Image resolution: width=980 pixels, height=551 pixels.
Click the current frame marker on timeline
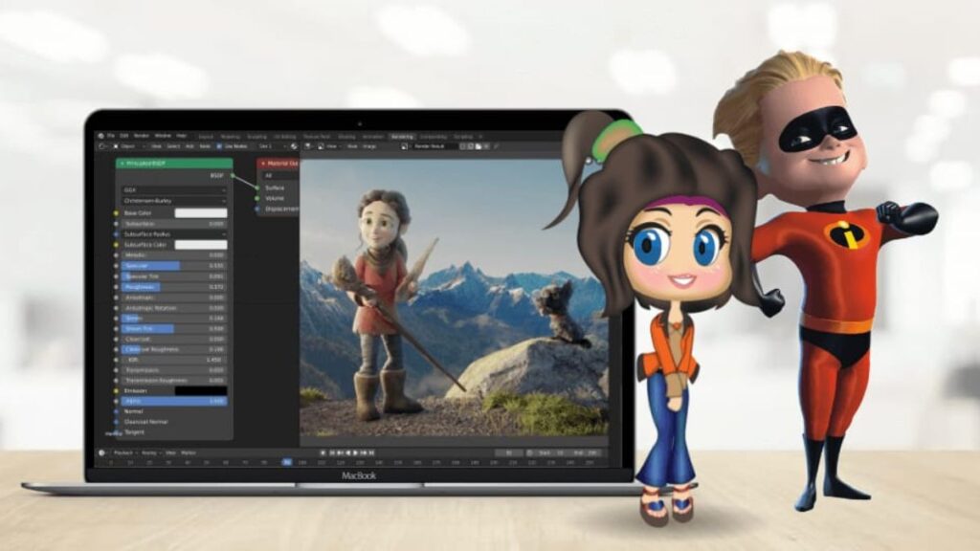tap(287, 462)
